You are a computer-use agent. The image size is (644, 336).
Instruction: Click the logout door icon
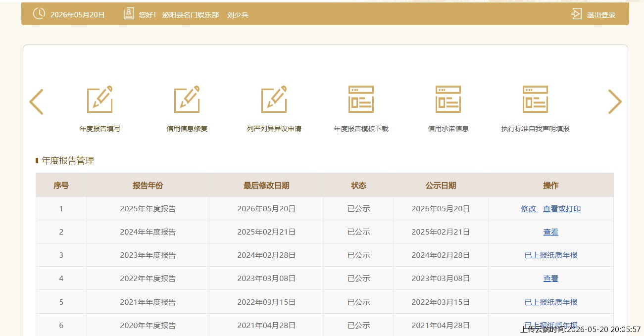point(576,14)
